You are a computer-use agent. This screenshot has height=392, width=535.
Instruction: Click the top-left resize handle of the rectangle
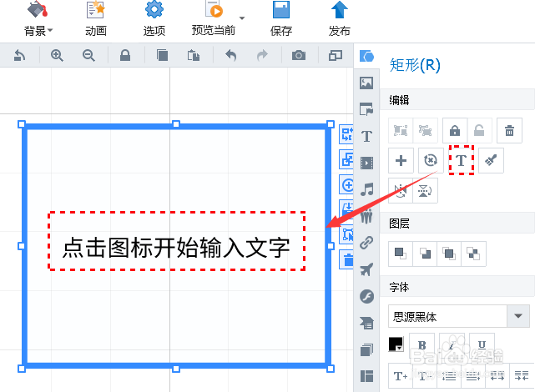coord(21,124)
